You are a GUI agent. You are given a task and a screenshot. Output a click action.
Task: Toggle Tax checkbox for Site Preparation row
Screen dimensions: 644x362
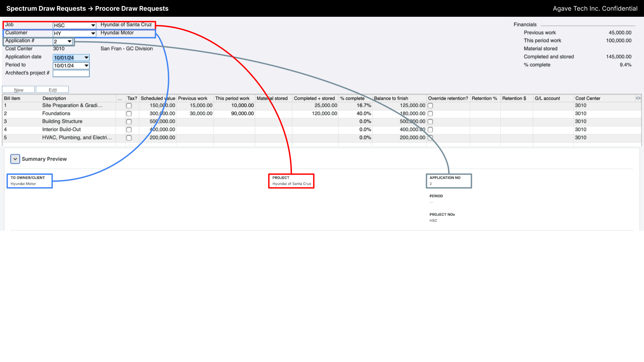click(129, 106)
